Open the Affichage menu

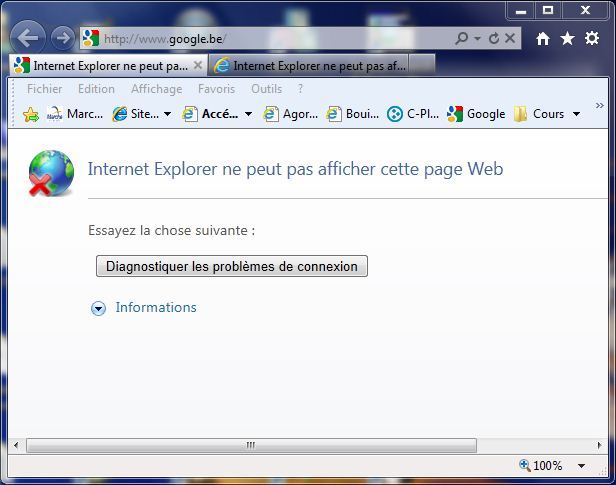pyautogui.click(x=157, y=89)
